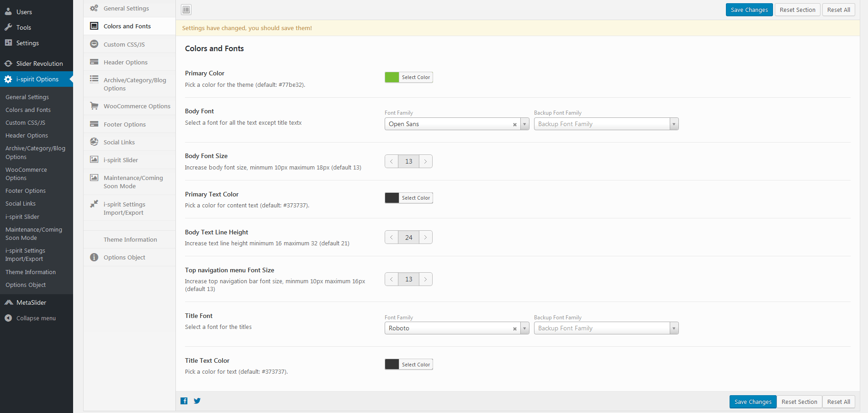868x413 pixels.
Task: Pick the Primary Text Color swatch
Action: [x=392, y=198]
